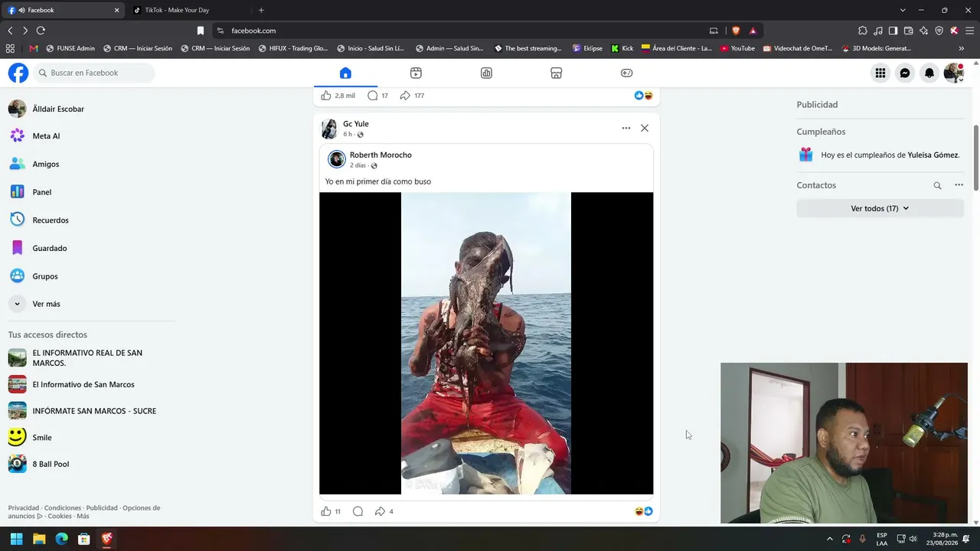This screenshot has width=980, height=551.
Task: Like the Gc Yule post
Action: pyautogui.click(x=326, y=511)
